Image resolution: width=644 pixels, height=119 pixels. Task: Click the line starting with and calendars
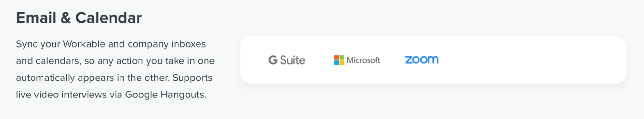point(115,61)
